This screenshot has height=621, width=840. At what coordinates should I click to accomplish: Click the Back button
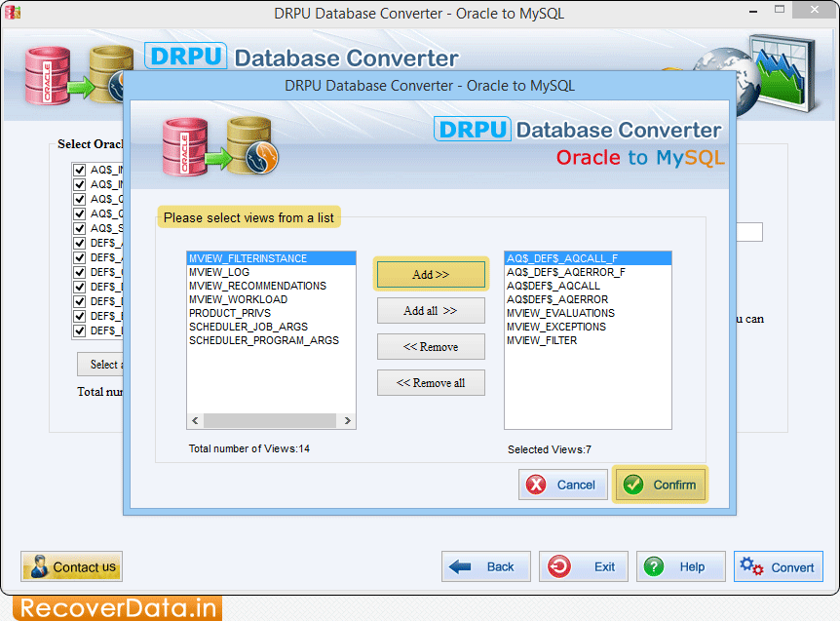(486, 566)
